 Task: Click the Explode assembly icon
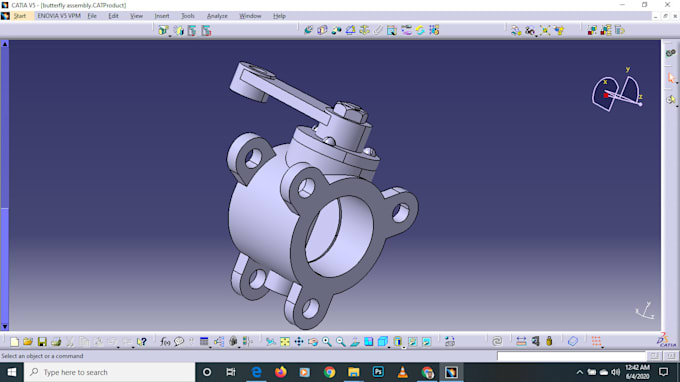545,30
